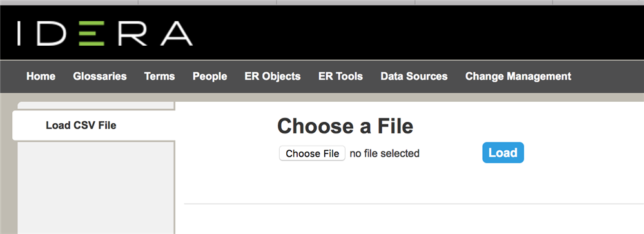
Task: Open the ER Tools menu
Action: 340,76
